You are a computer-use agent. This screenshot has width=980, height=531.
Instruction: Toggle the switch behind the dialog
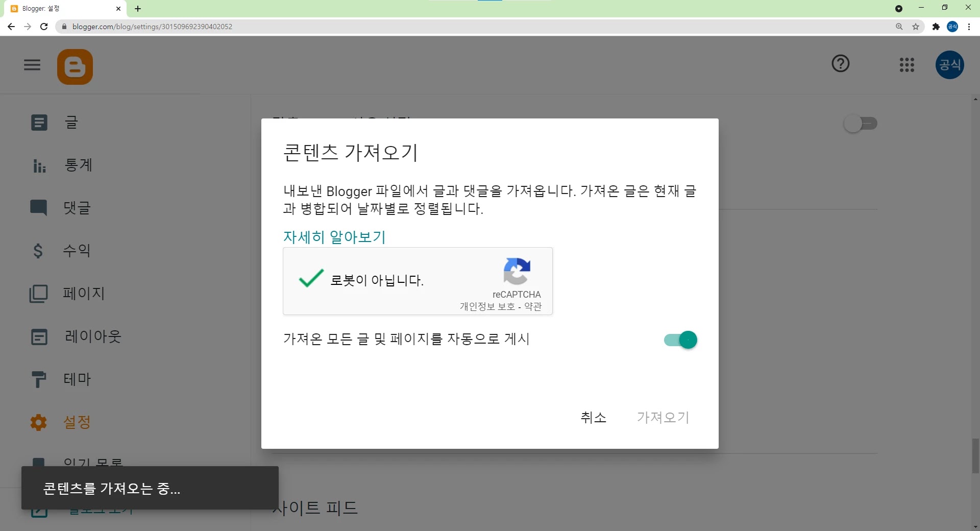pyautogui.click(x=861, y=124)
